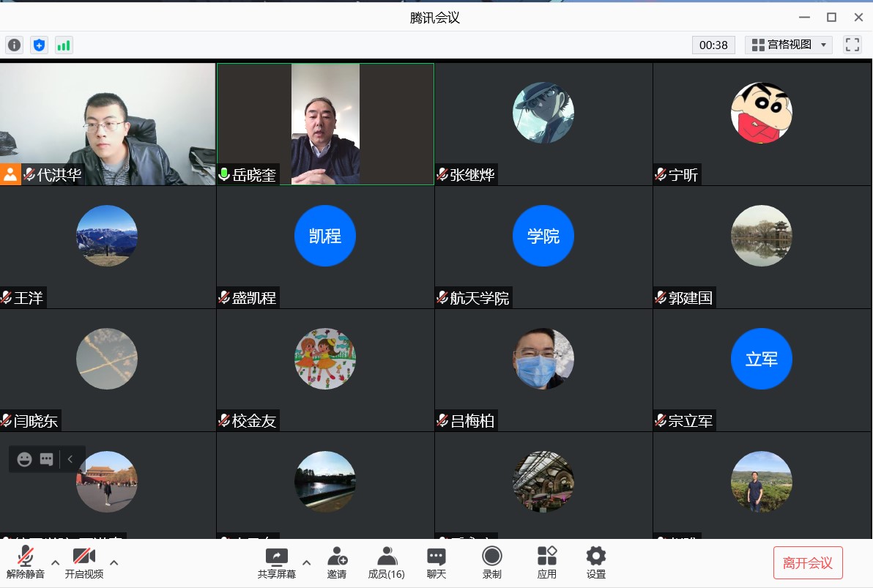Start recording with 录制 button
Screen dimensions: 873x588
[x=492, y=562]
